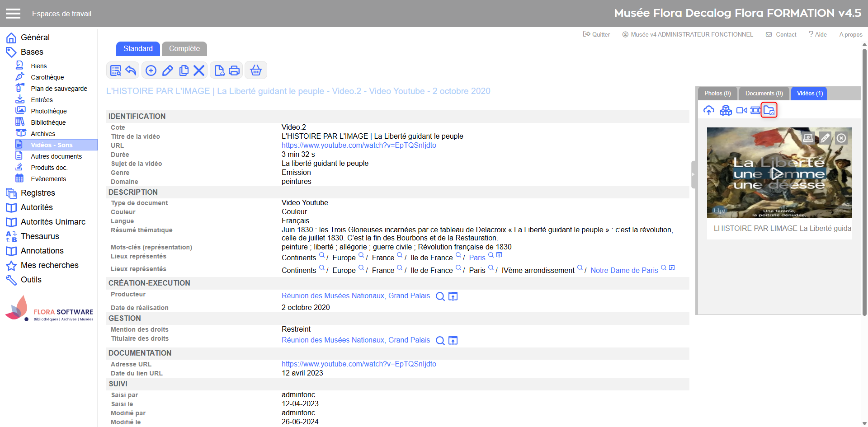Open the YouTube URL link under Identification
The width and height of the screenshot is (868, 427).
(359, 145)
